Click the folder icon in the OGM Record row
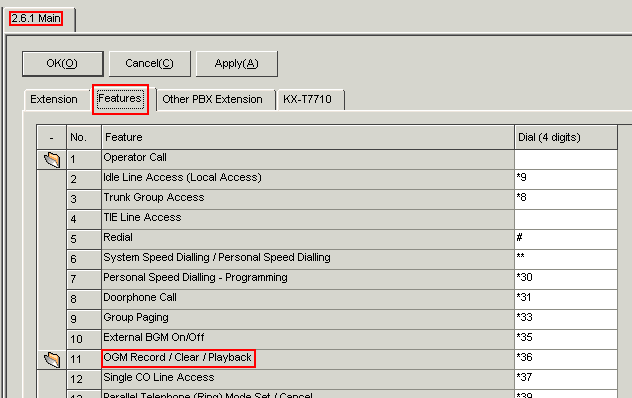The image size is (632, 398). point(52,359)
